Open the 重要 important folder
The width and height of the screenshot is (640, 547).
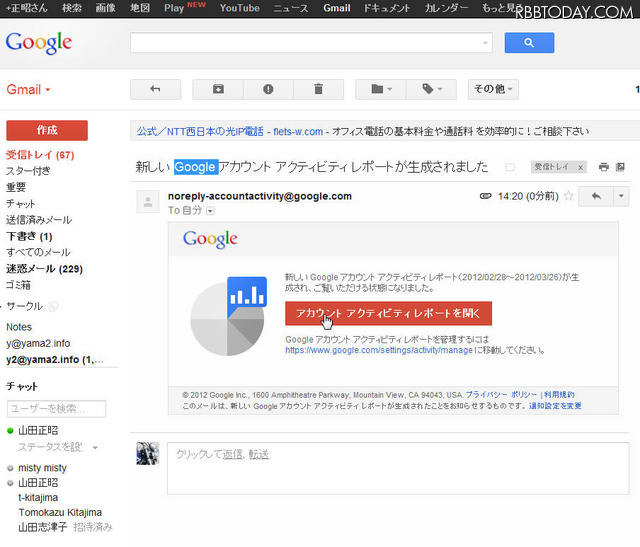[x=16, y=187]
